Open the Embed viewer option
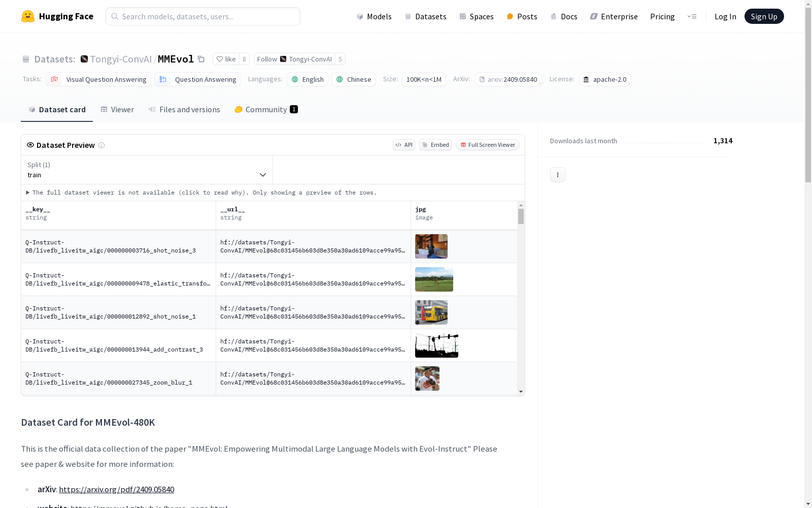812x508 pixels. 435,145
